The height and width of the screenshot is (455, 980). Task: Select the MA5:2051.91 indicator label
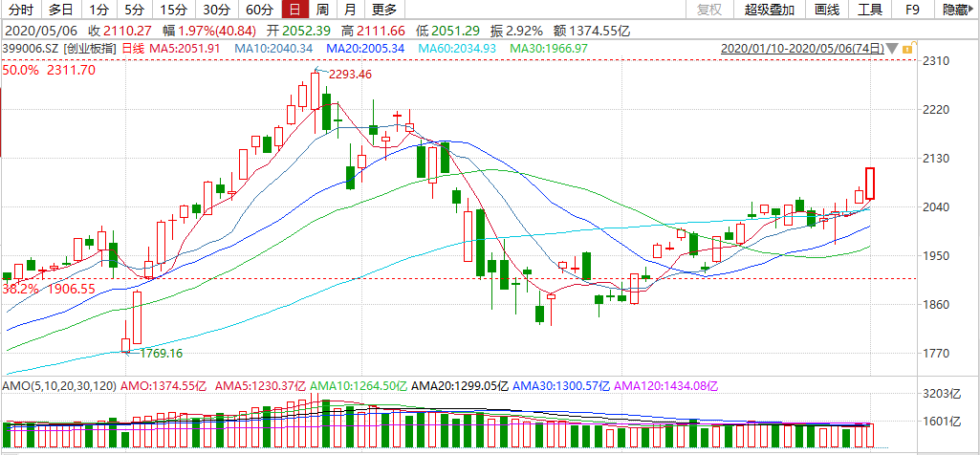point(183,48)
